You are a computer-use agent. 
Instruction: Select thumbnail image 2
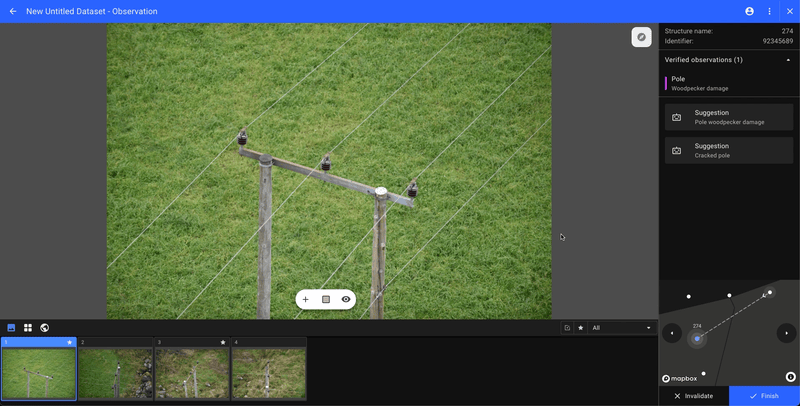click(x=115, y=369)
